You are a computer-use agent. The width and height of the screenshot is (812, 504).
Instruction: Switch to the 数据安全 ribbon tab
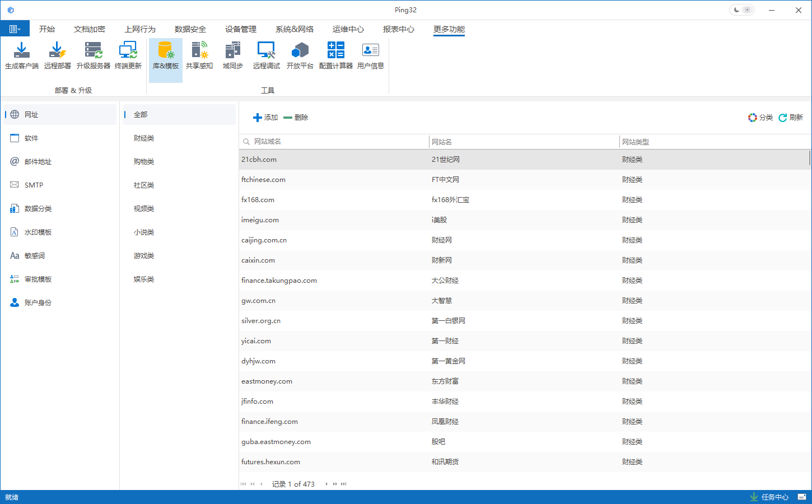pyautogui.click(x=190, y=29)
